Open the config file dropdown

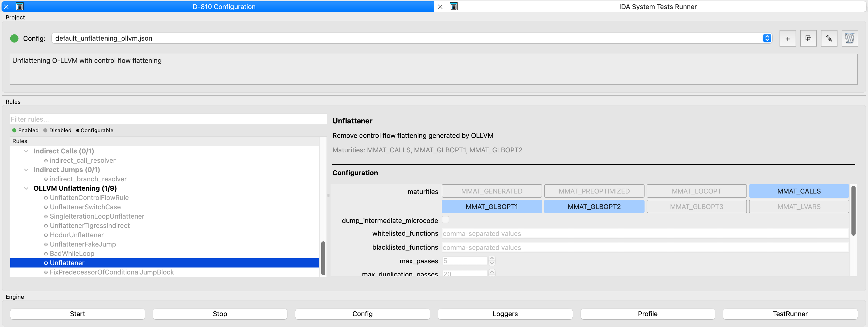[x=767, y=38]
